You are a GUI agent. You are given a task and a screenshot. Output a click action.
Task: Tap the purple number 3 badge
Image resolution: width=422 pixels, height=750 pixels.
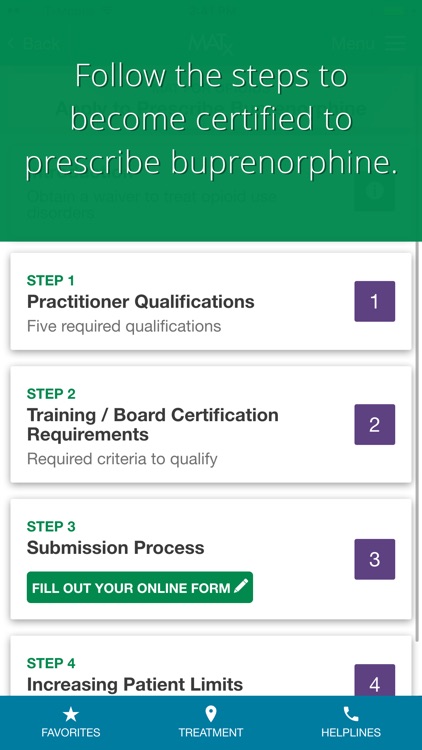pyautogui.click(x=375, y=559)
